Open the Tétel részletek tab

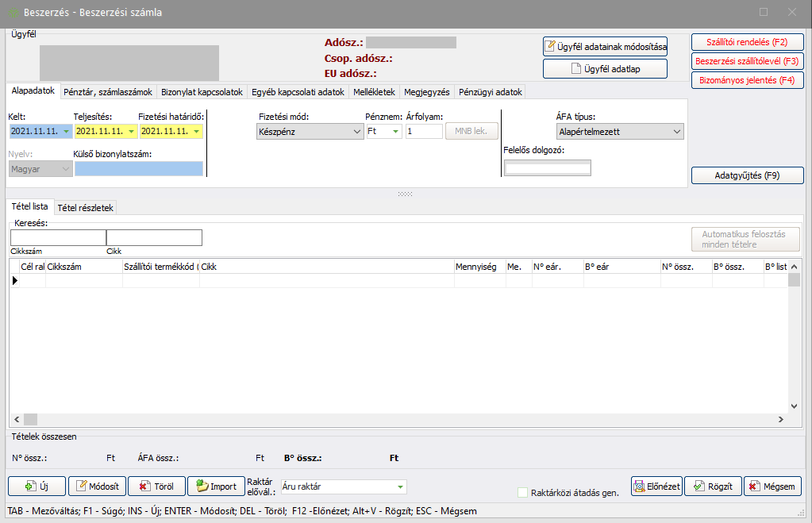point(86,207)
